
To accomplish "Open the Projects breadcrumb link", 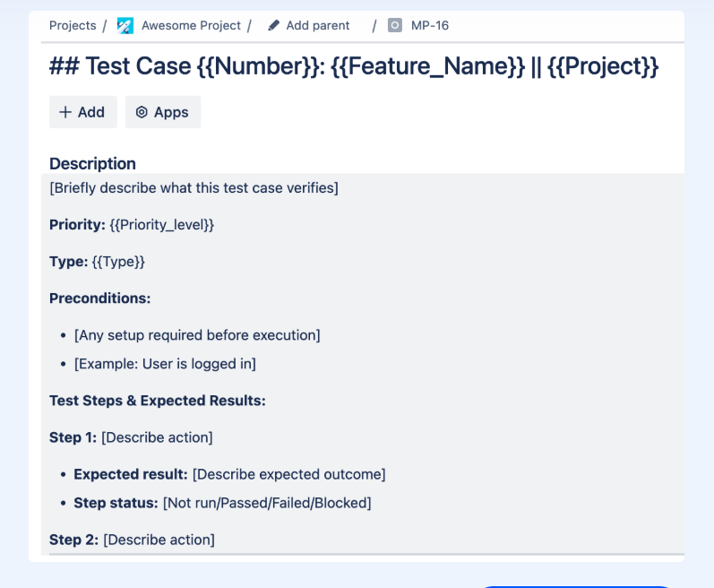I will click(x=73, y=26).
